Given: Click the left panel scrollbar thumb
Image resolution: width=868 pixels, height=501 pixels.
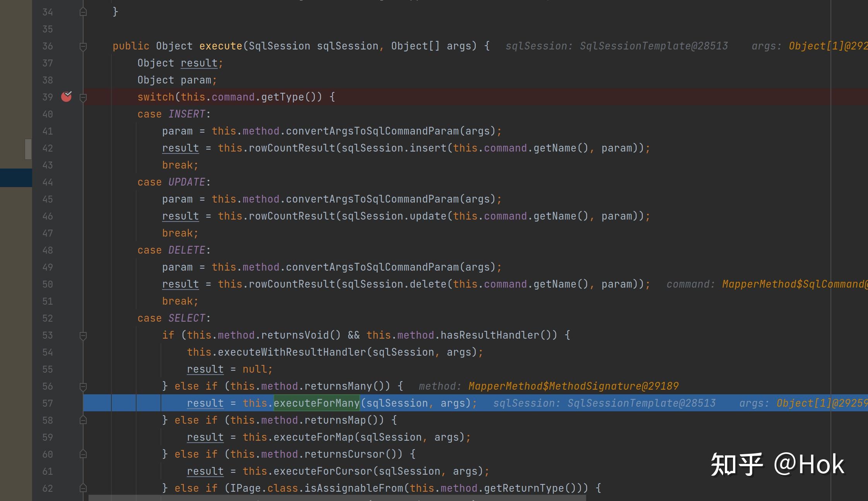Looking at the screenshot, I should point(28,149).
